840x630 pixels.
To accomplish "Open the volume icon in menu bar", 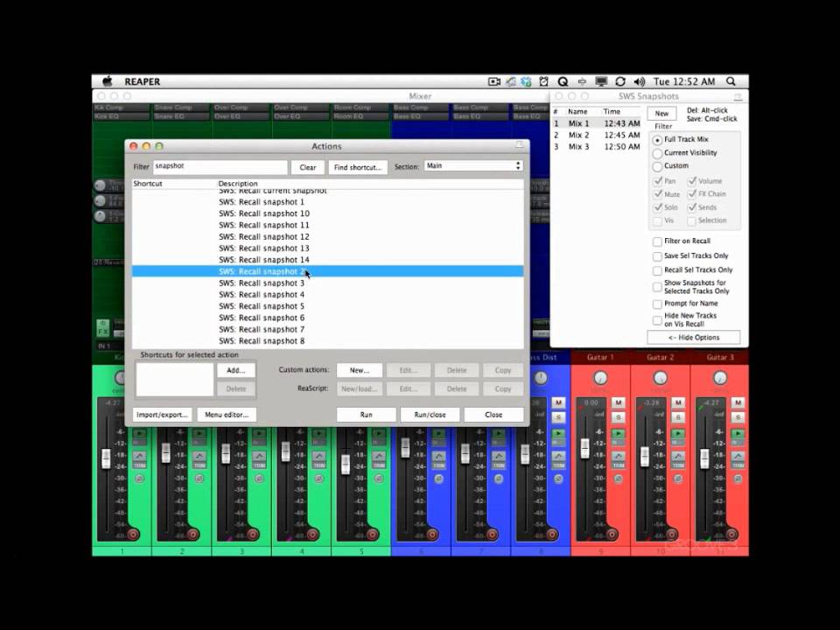I will pos(639,81).
